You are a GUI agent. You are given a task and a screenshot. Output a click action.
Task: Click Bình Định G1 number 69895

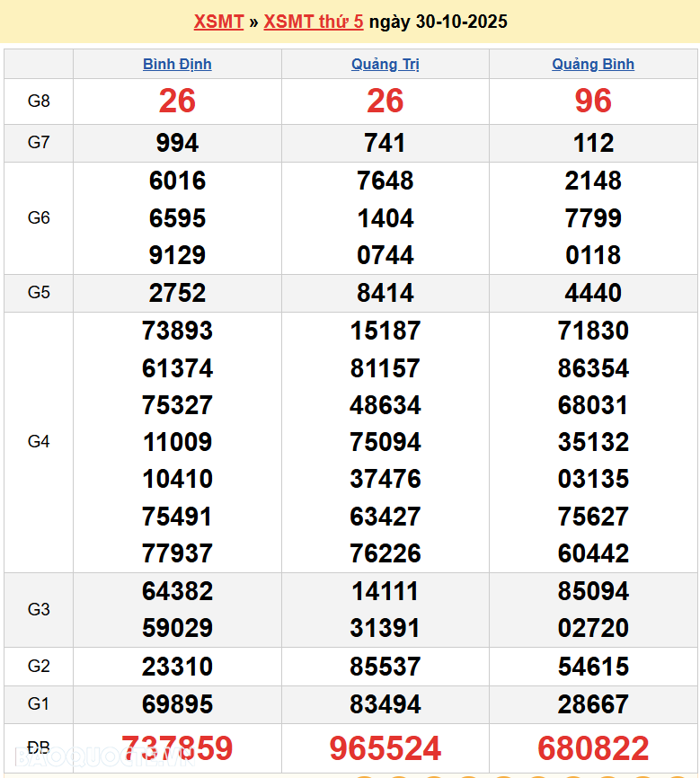(x=177, y=704)
